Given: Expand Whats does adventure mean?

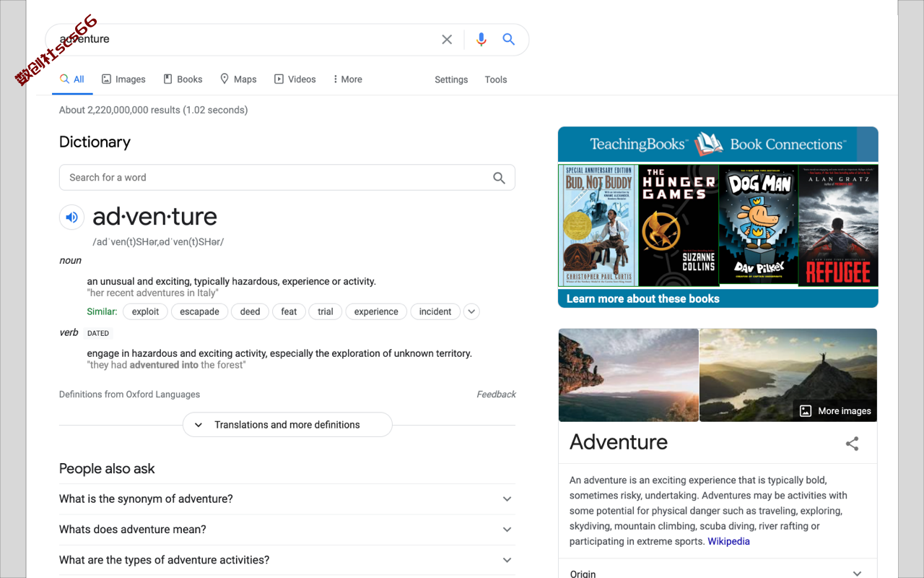Looking at the screenshot, I should [x=287, y=530].
